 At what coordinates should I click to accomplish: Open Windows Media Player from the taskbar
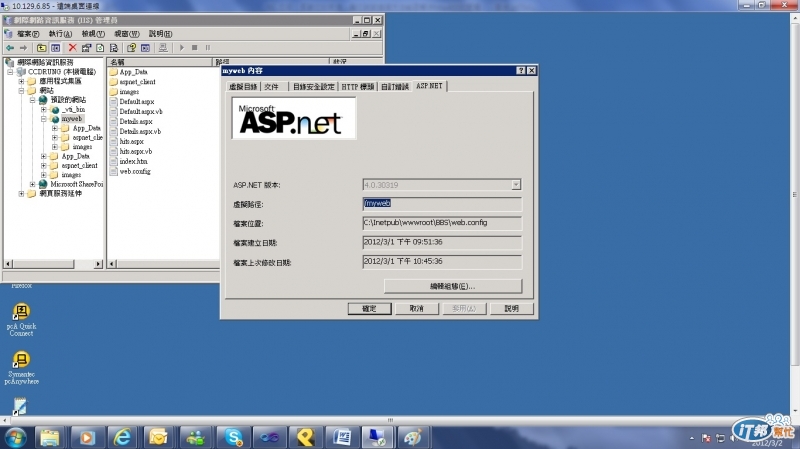(86, 438)
